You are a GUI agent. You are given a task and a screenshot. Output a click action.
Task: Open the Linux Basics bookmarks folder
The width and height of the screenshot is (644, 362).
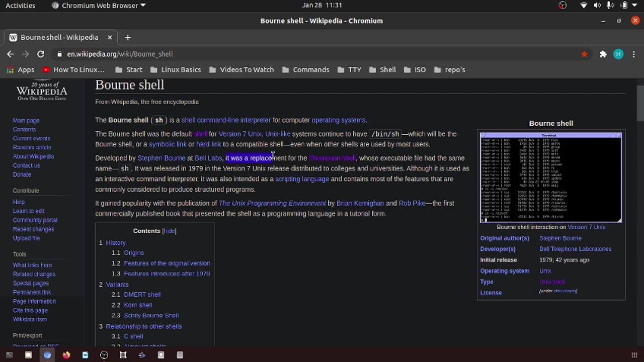pos(176,69)
